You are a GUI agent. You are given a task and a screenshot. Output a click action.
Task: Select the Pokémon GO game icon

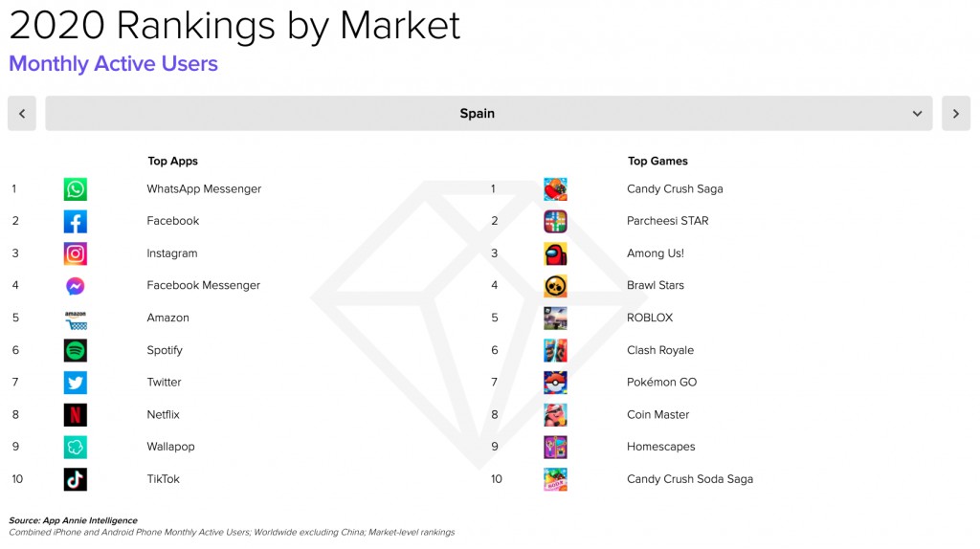pyautogui.click(x=555, y=383)
